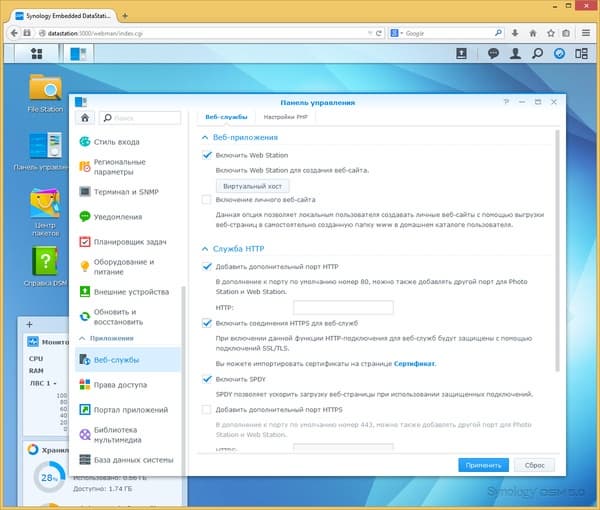The width and height of the screenshot is (600, 510).
Task: Toggle Добавить дополнительный порт HTTP checkbox
Action: (x=207, y=266)
